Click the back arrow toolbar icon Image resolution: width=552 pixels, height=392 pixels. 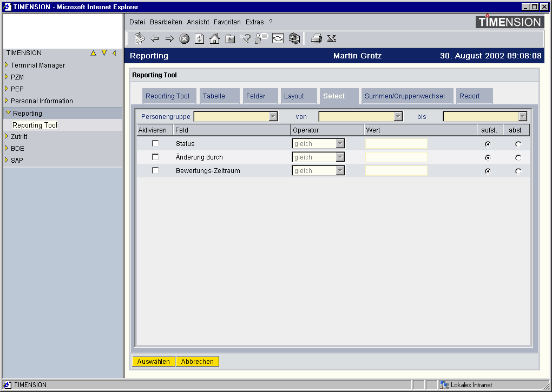pyautogui.click(x=155, y=38)
